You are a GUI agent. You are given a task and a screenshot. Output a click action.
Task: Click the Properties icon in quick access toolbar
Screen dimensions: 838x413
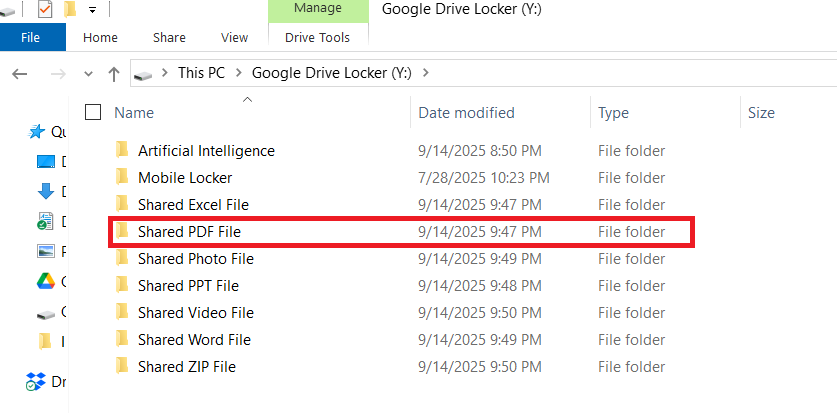[45, 10]
